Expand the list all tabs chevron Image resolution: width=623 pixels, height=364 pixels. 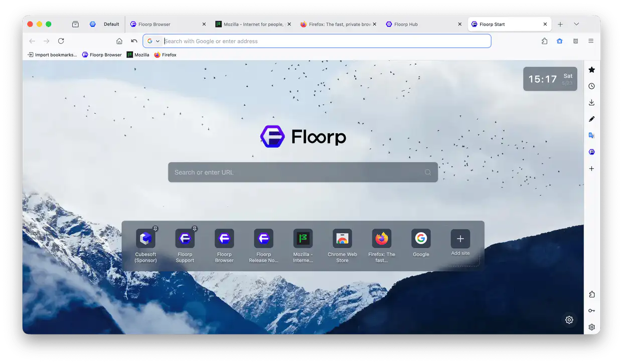pyautogui.click(x=576, y=24)
